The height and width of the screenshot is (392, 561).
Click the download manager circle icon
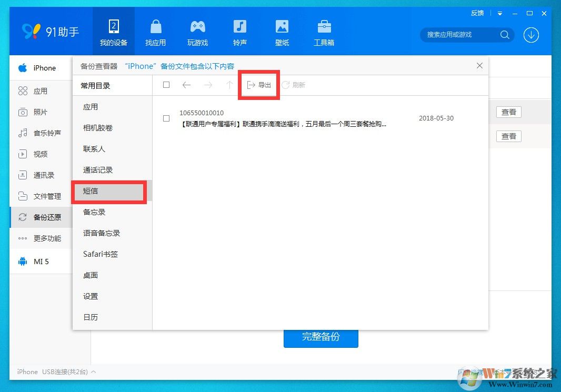(531, 35)
